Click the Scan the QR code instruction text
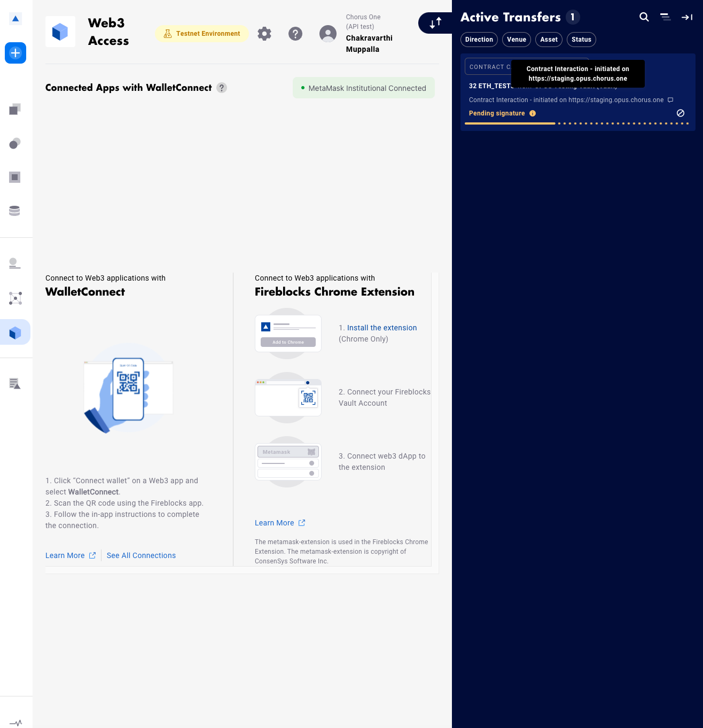This screenshot has width=703, height=728. point(124,503)
